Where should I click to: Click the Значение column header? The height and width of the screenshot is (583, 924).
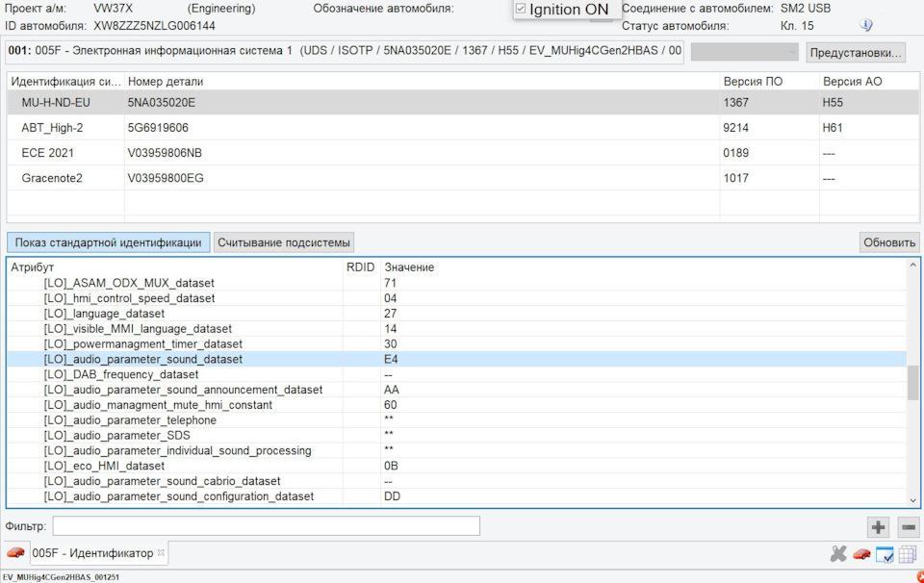642,267
